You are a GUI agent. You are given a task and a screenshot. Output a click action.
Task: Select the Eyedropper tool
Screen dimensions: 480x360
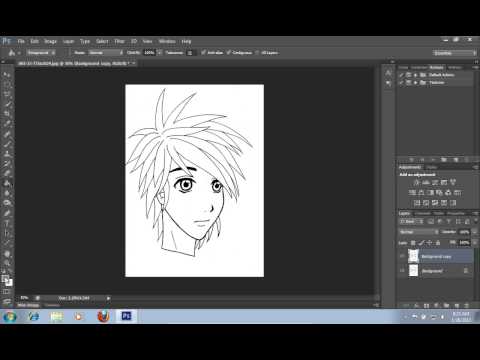[x=7, y=124]
